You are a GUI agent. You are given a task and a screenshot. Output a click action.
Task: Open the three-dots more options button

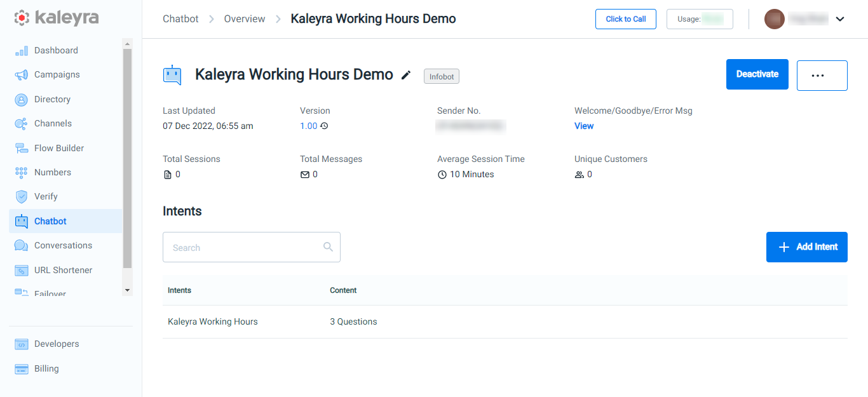[822, 76]
